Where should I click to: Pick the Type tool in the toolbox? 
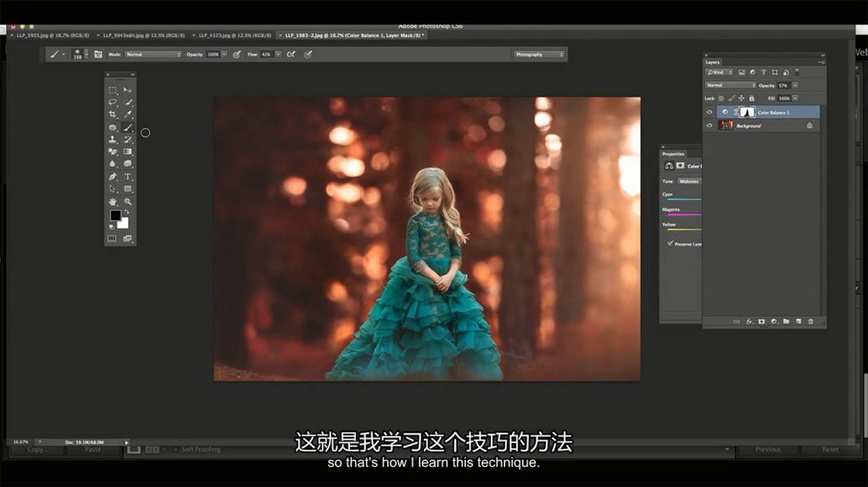(128, 176)
